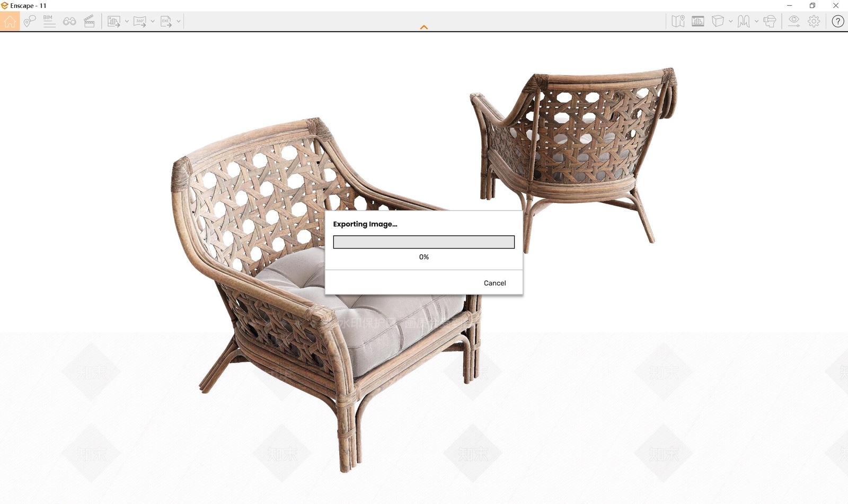Open the collaborative annotations pin icon
Image resolution: width=848 pixels, height=504 pixels.
30,21
